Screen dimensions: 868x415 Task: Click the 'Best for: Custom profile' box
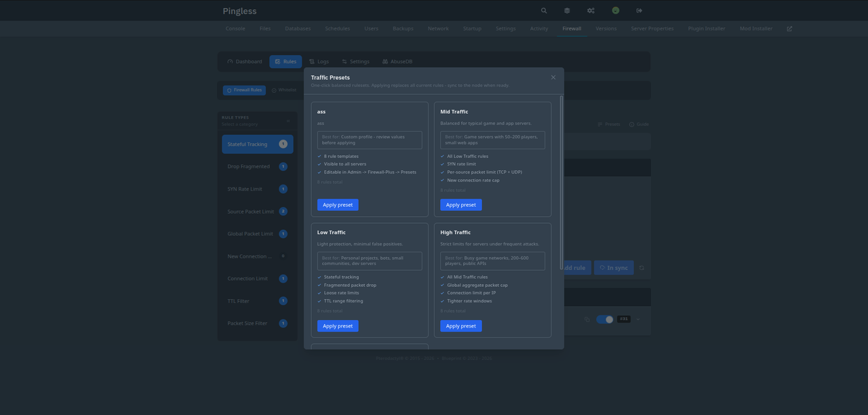click(370, 140)
